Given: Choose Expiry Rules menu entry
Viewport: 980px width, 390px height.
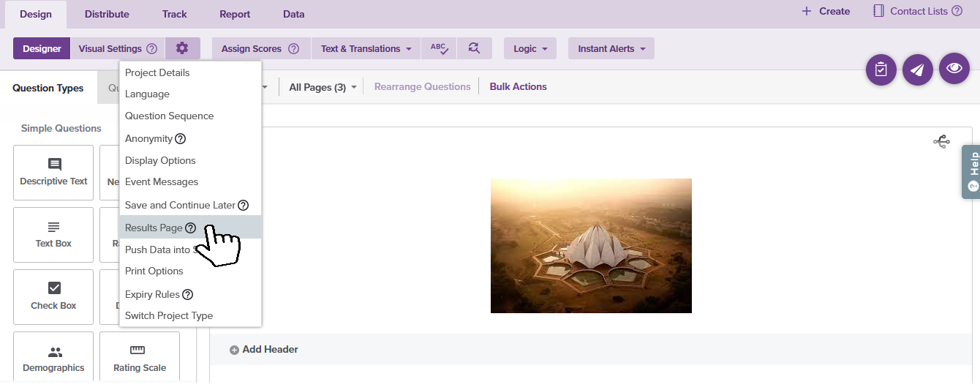Looking at the screenshot, I should pyautogui.click(x=152, y=294).
